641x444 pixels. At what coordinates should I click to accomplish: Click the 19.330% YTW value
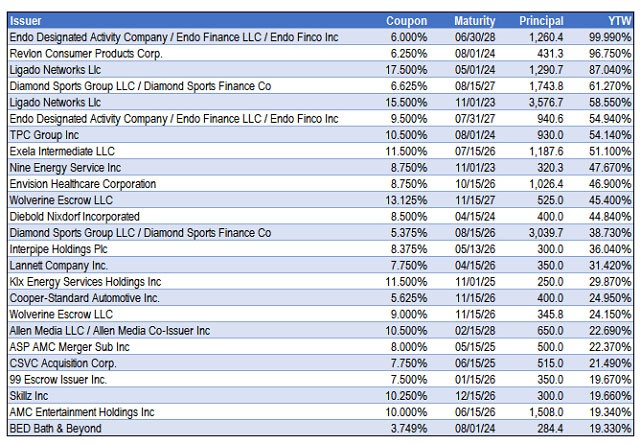(x=610, y=428)
